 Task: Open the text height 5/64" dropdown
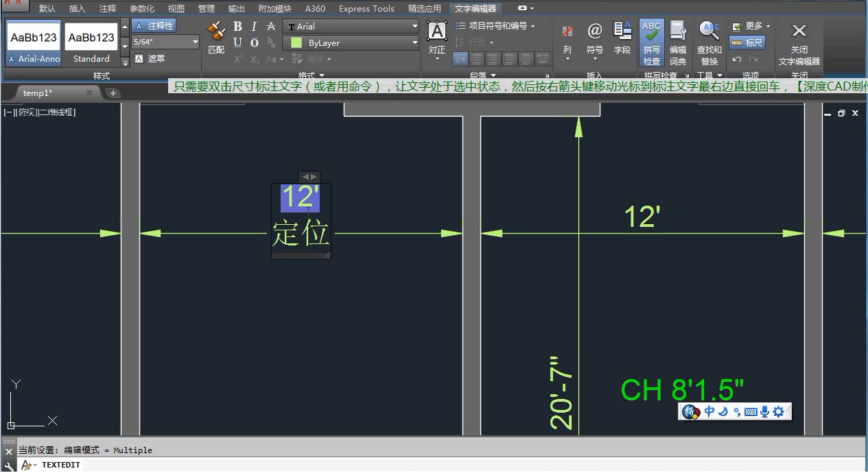pos(195,42)
